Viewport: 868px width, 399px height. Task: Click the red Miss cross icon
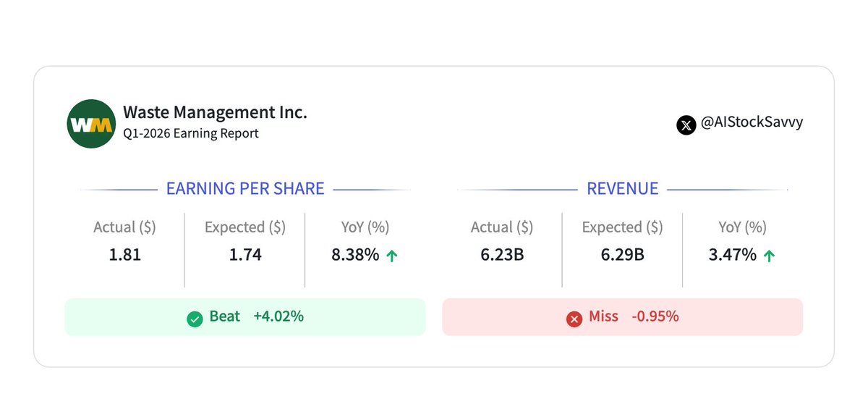(x=574, y=319)
